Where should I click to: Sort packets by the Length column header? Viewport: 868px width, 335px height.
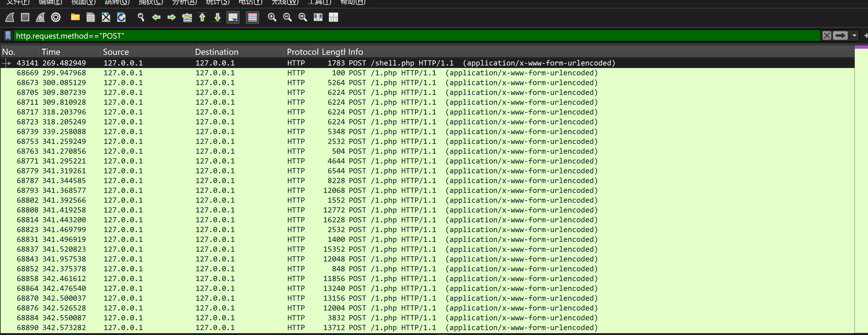pos(333,52)
